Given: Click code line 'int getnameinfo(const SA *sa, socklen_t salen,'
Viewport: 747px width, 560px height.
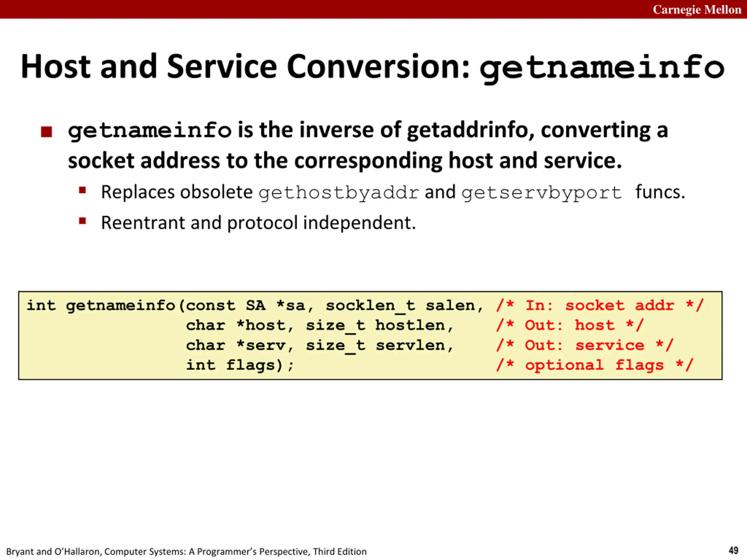Looking at the screenshot, I should pyautogui.click(x=255, y=306).
